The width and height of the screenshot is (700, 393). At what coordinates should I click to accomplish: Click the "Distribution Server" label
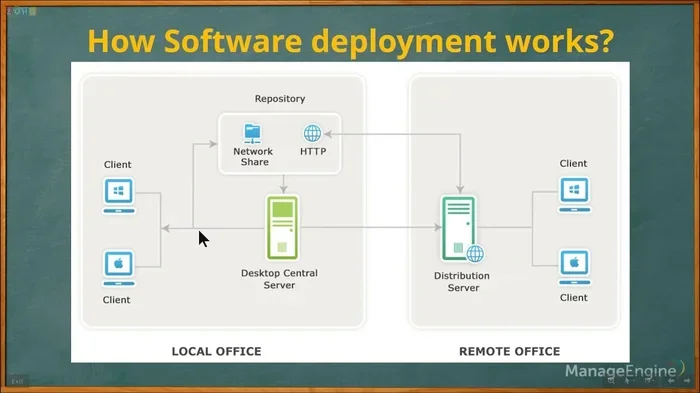(462, 282)
